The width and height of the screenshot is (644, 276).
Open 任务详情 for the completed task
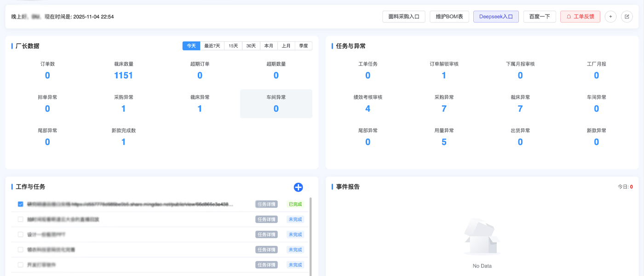point(267,204)
